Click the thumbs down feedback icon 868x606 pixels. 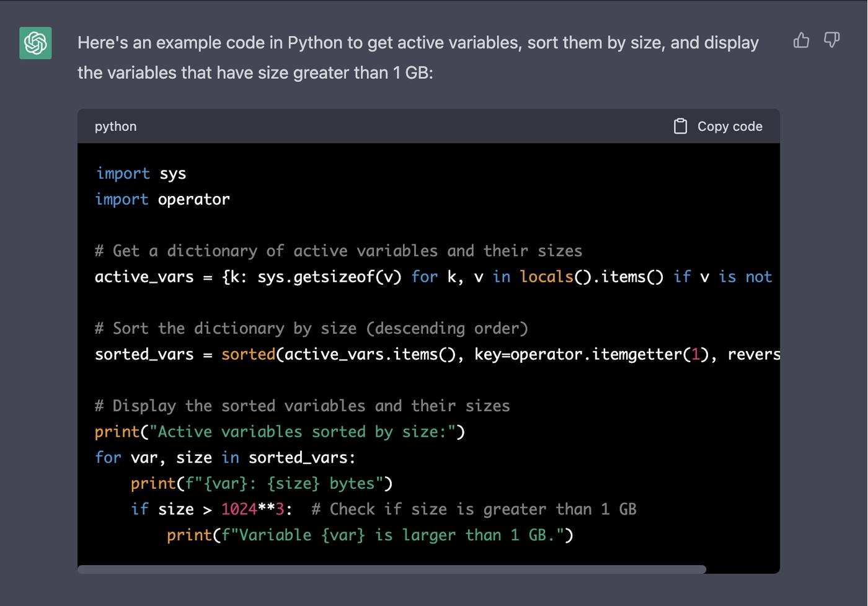coord(831,41)
